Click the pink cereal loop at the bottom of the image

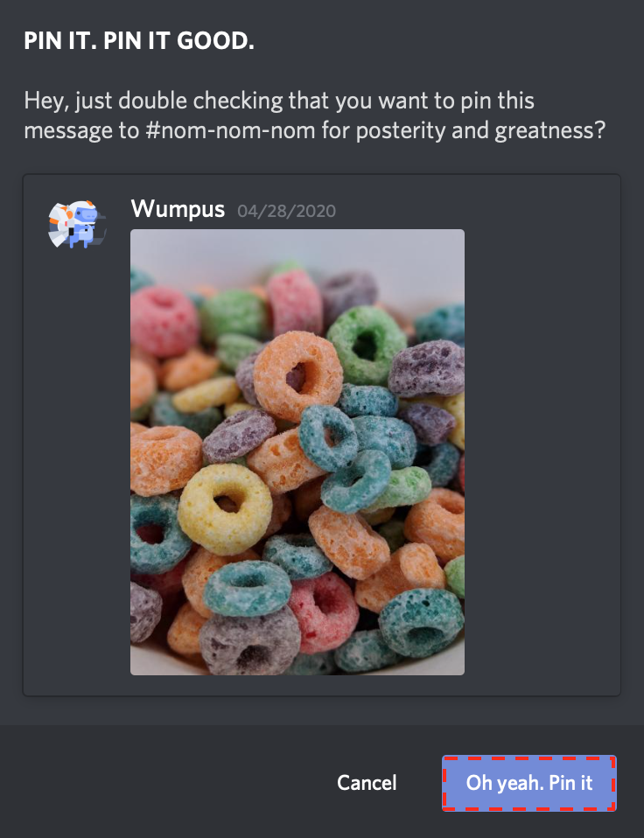coord(323,611)
